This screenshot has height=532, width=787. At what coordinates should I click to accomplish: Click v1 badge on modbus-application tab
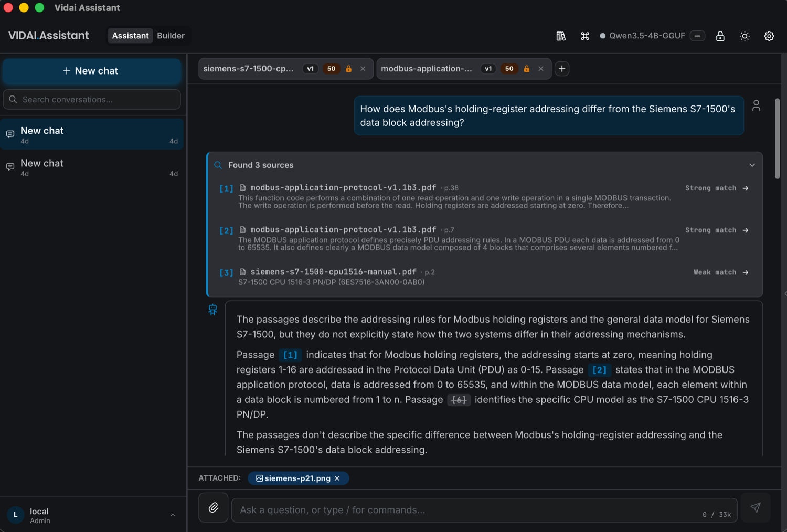[x=488, y=69]
